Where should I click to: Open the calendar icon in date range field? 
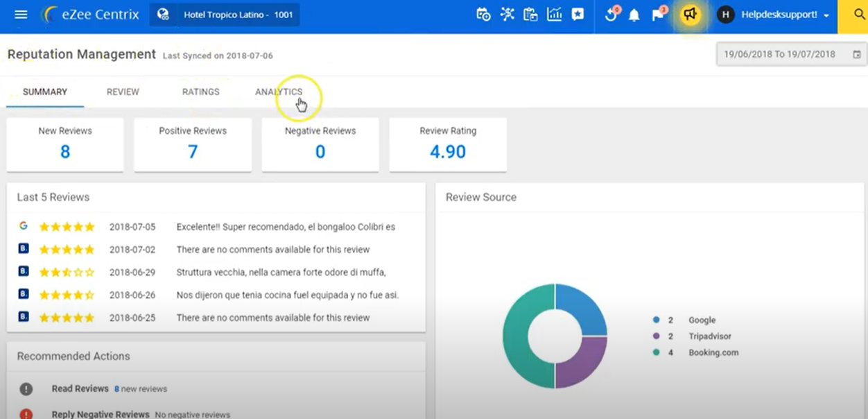tap(857, 54)
